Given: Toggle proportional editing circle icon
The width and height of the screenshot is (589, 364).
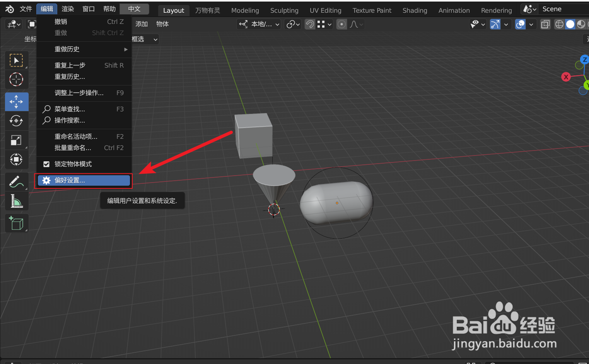Looking at the screenshot, I should tap(341, 24).
